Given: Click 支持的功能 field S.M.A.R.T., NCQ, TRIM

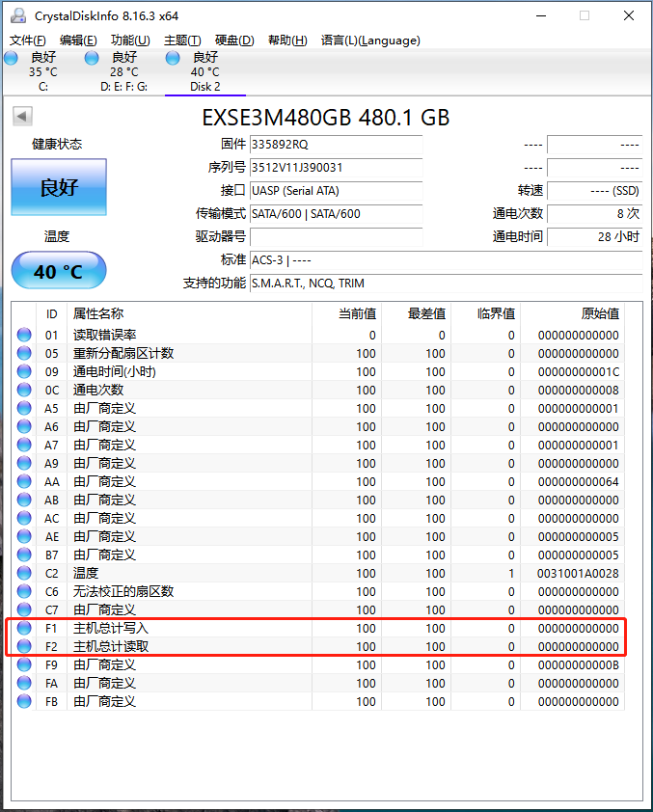Looking at the screenshot, I should [x=446, y=284].
